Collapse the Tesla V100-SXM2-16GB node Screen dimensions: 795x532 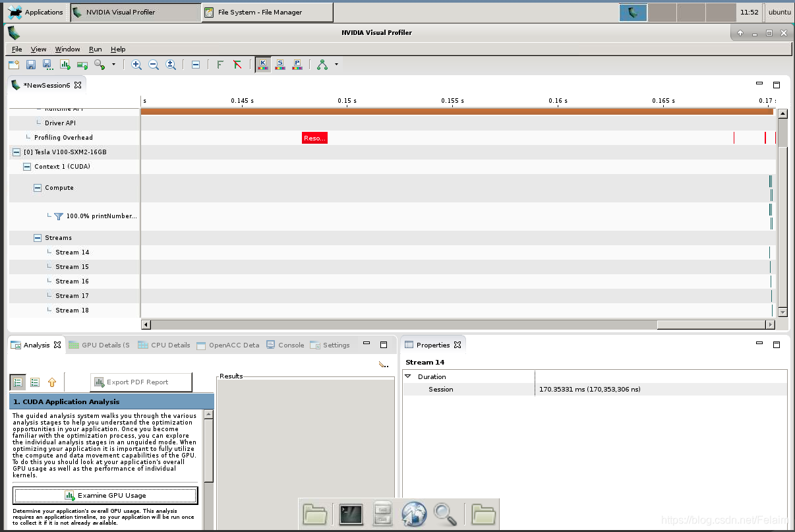coord(16,152)
